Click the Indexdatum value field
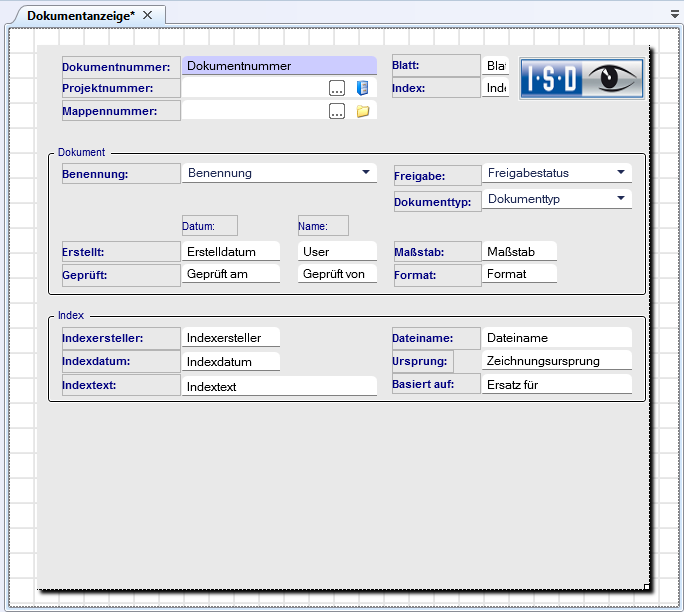 pos(231,362)
